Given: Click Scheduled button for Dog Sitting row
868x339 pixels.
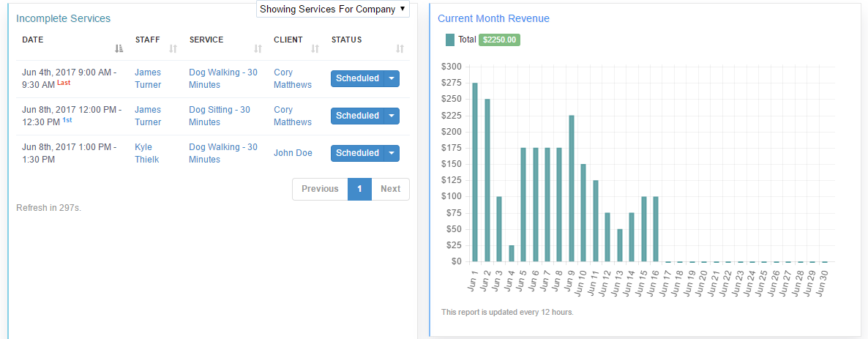Looking at the screenshot, I should [357, 116].
